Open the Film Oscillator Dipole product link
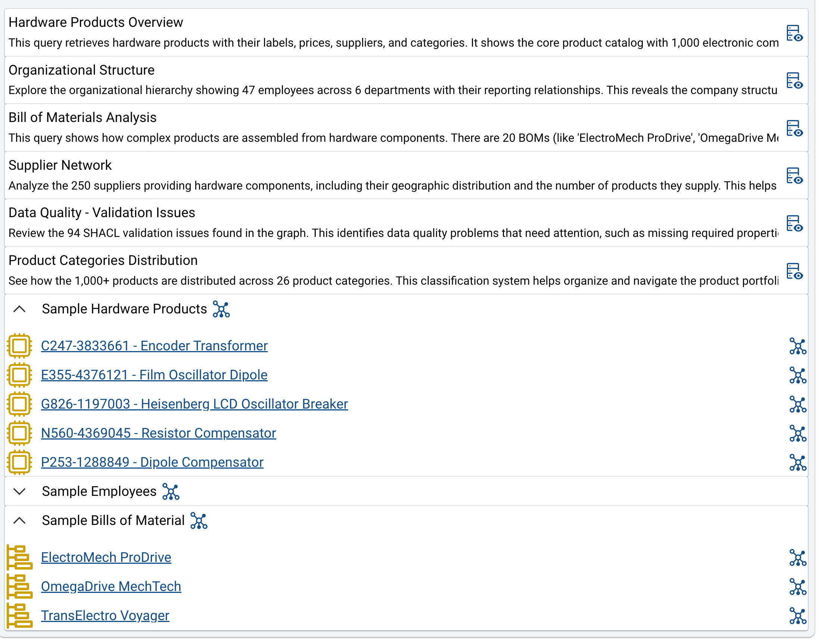 (x=154, y=375)
